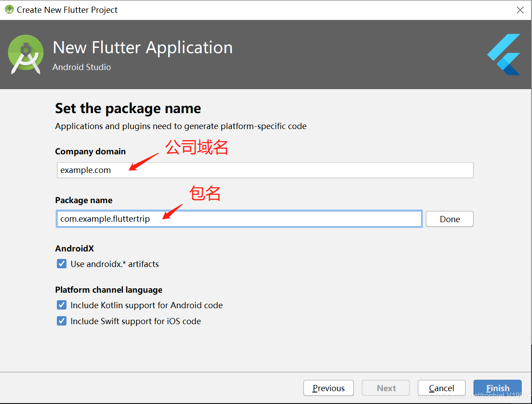
Task: Go back with the Previous button
Action: pos(328,388)
